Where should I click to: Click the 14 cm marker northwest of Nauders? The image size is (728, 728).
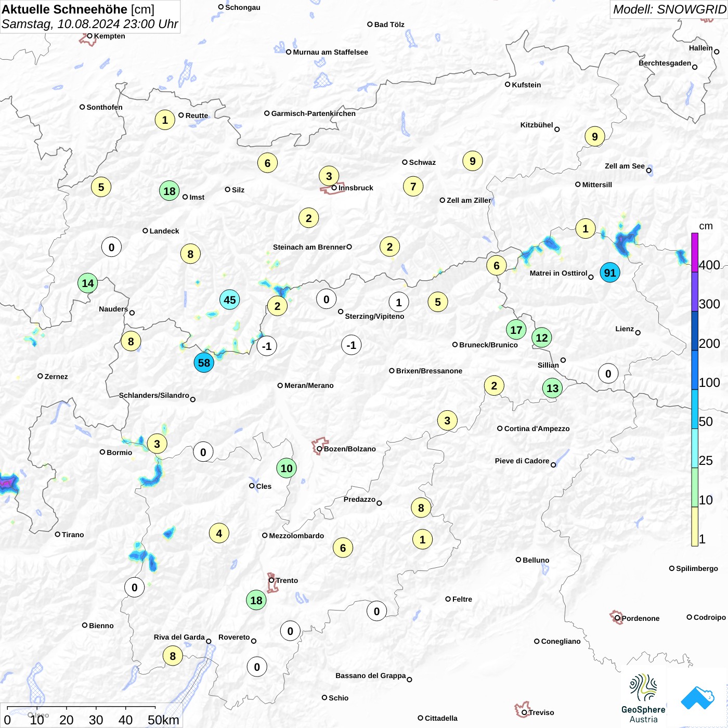[88, 283]
